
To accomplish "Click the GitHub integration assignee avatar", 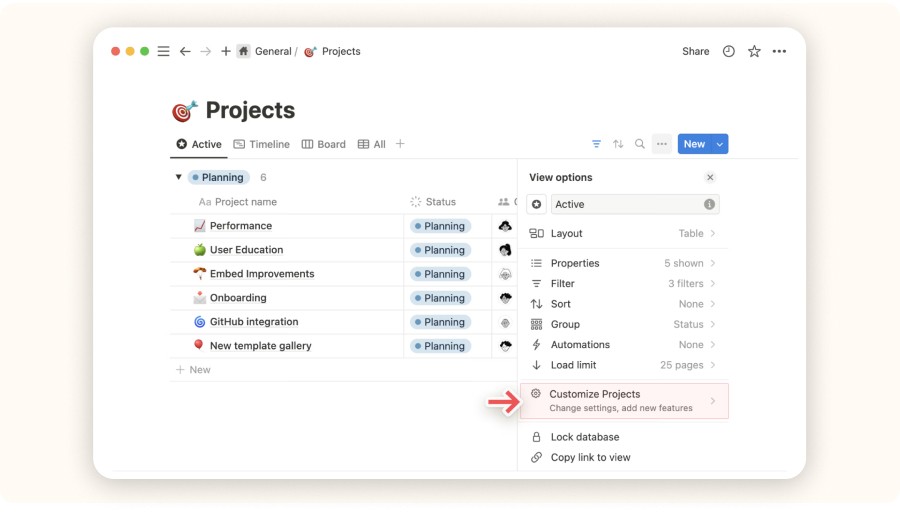I will click(505, 322).
